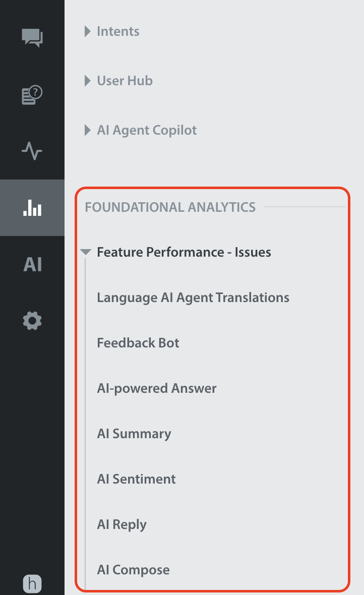Open the AI Compose item

point(133,570)
